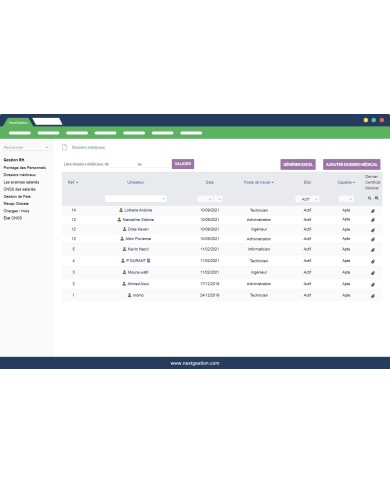
Task: Open Charges / mois in sidebar
Action: [x=16, y=211]
